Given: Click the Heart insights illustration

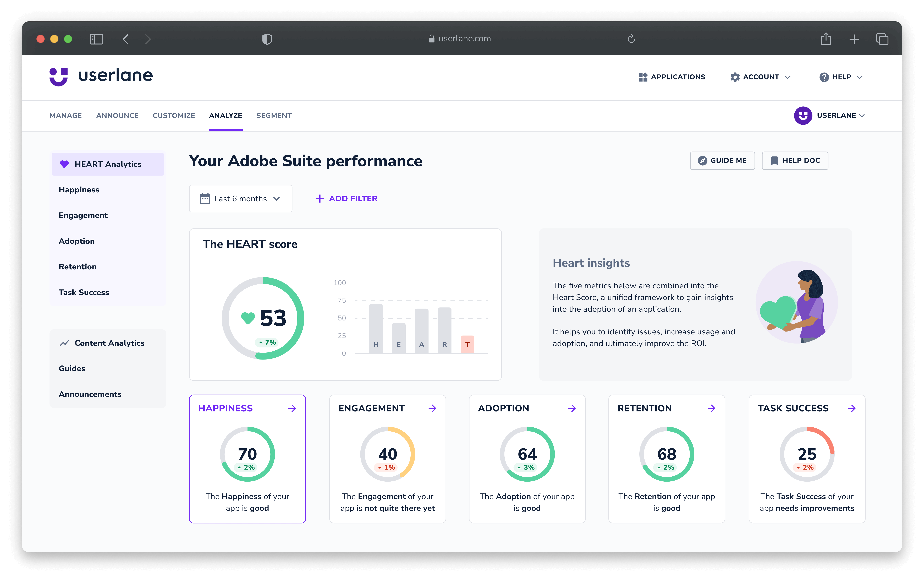Looking at the screenshot, I should click(797, 303).
